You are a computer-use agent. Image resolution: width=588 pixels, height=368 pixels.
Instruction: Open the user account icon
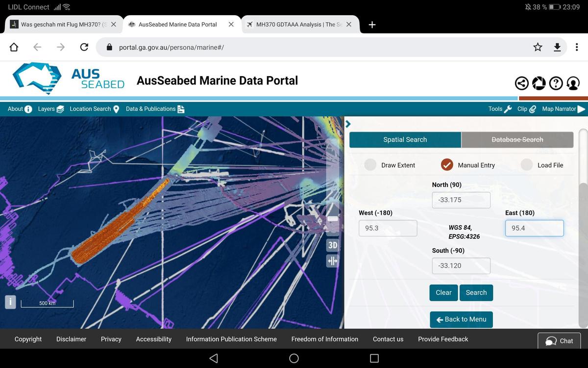pyautogui.click(x=573, y=83)
